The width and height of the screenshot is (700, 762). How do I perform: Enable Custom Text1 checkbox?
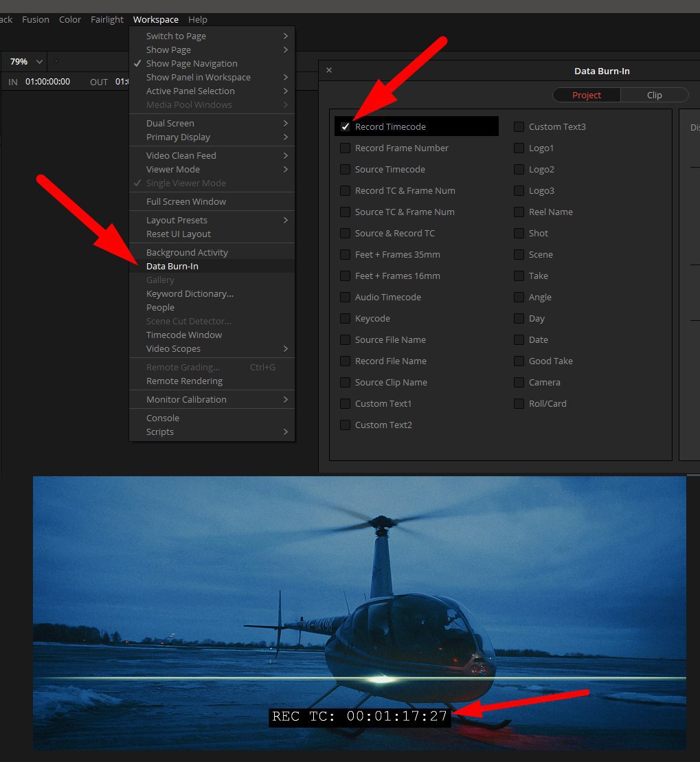(x=346, y=403)
